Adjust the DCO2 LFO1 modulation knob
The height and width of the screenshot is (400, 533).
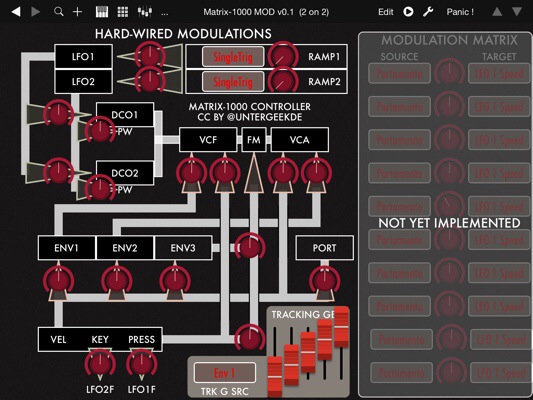[58, 172]
